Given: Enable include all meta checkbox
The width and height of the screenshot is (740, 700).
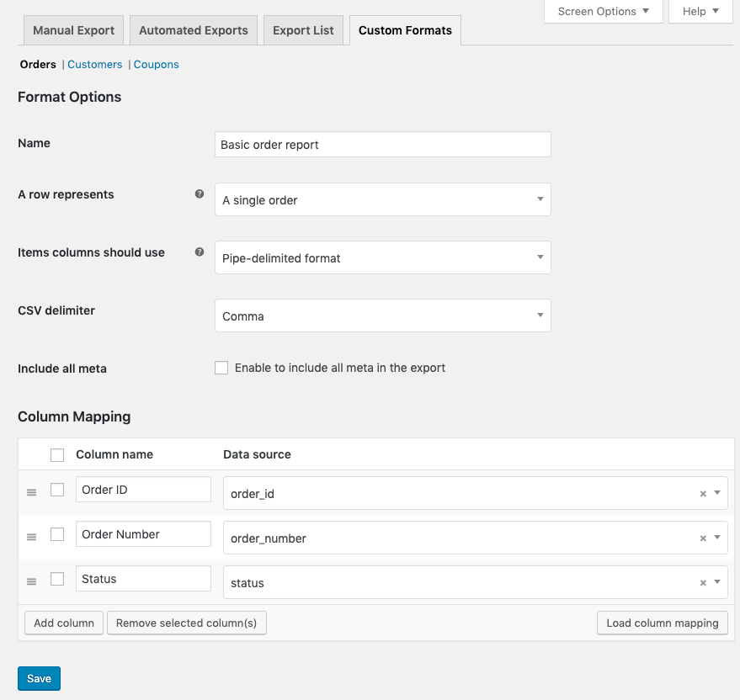Looking at the screenshot, I should point(221,368).
